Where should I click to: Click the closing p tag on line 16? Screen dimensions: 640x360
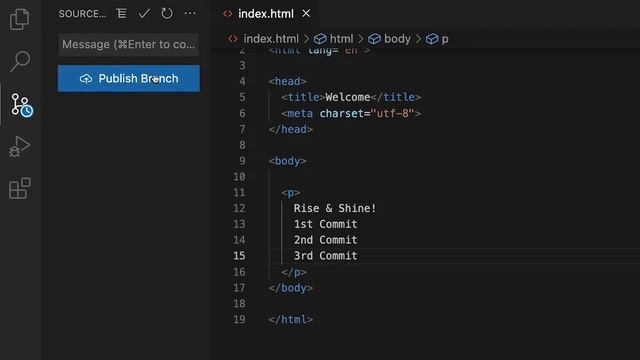coord(294,272)
